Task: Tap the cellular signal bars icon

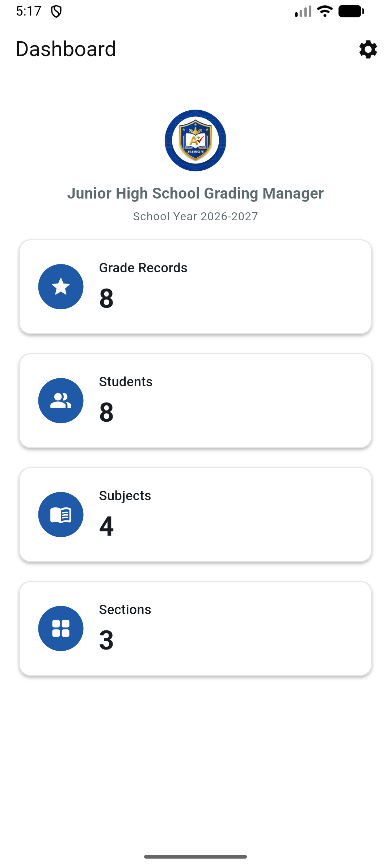Action: pos(303,12)
